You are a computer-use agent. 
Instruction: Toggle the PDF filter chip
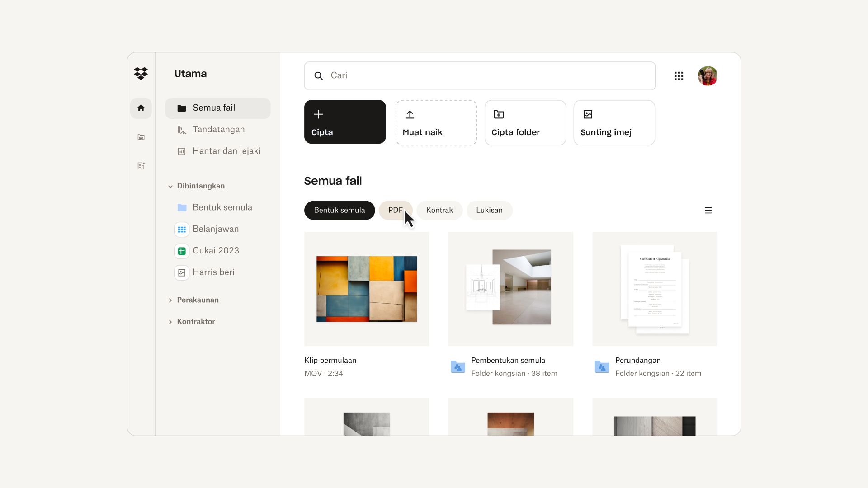(396, 210)
